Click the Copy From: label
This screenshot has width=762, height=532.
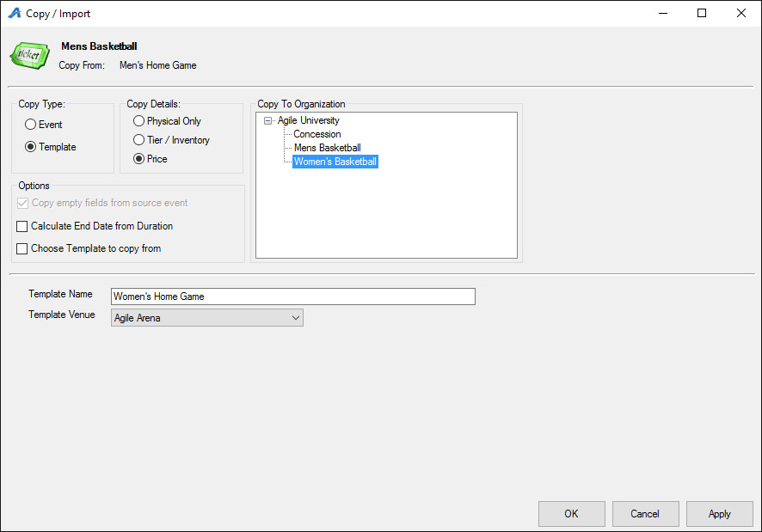(x=82, y=65)
